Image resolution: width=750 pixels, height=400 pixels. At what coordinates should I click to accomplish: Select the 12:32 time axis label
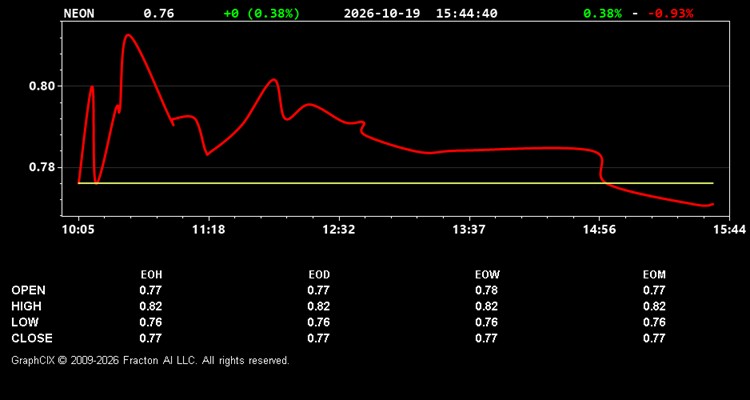tap(339, 230)
